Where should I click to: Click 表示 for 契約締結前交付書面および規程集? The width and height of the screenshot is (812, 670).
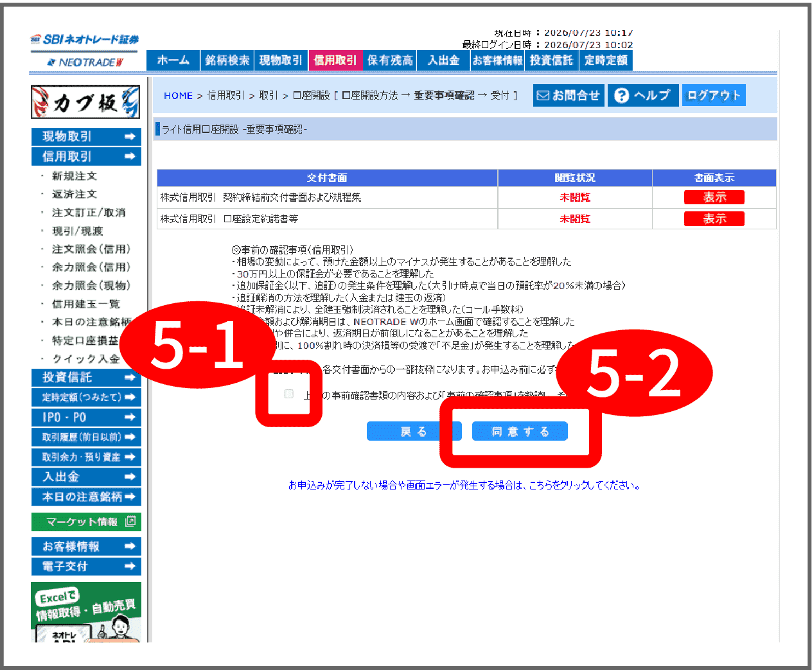click(x=714, y=197)
